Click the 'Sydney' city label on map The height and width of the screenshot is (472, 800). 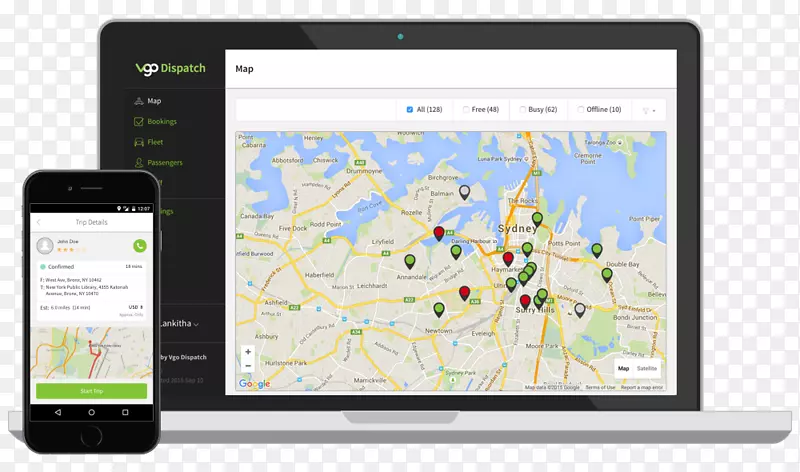(517, 228)
